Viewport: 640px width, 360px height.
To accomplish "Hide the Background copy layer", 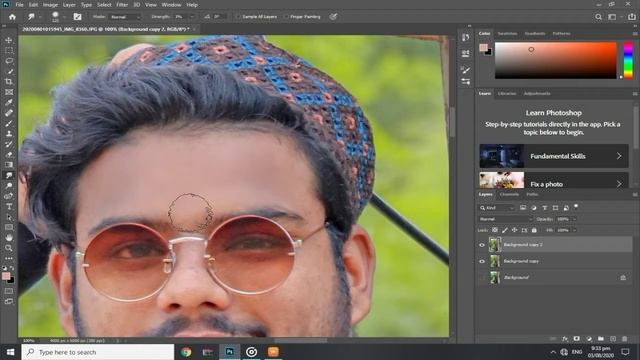I will click(x=482, y=261).
